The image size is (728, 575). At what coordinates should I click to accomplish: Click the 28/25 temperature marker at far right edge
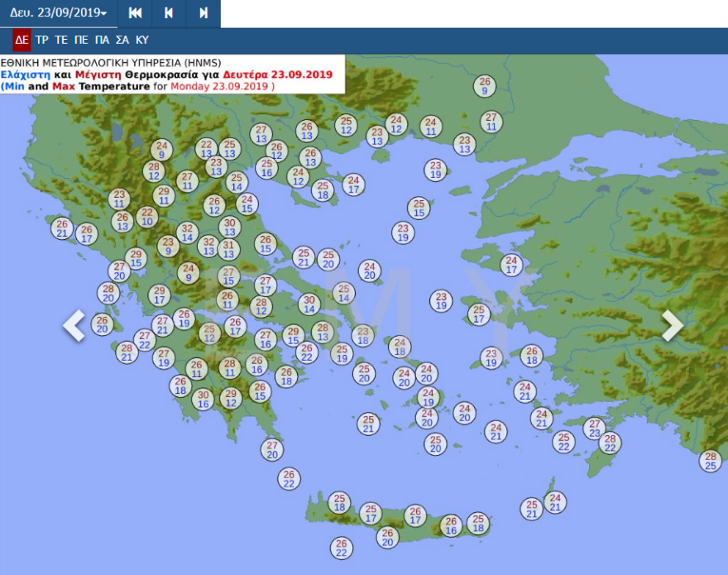pos(710,461)
